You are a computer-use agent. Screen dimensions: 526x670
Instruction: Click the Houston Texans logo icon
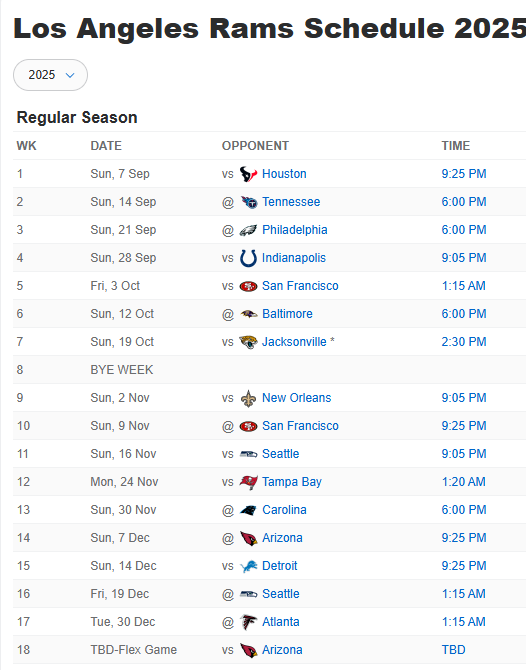(x=248, y=174)
